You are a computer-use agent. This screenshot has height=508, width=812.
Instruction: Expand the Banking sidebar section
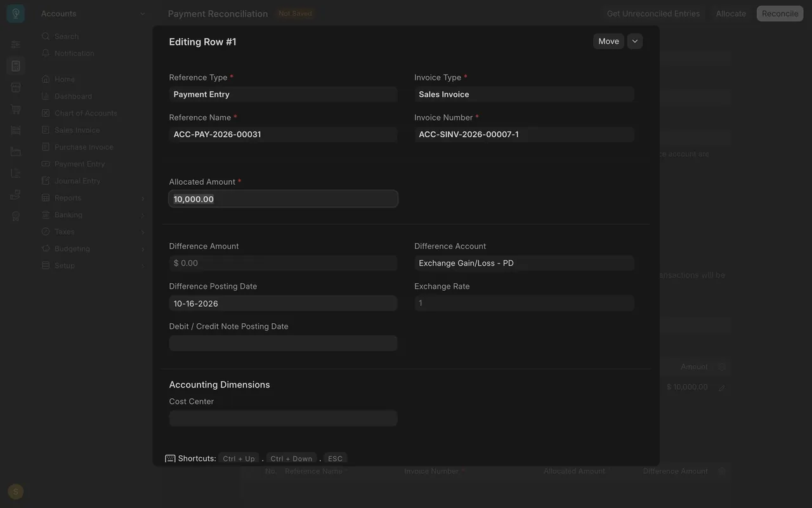point(94,215)
